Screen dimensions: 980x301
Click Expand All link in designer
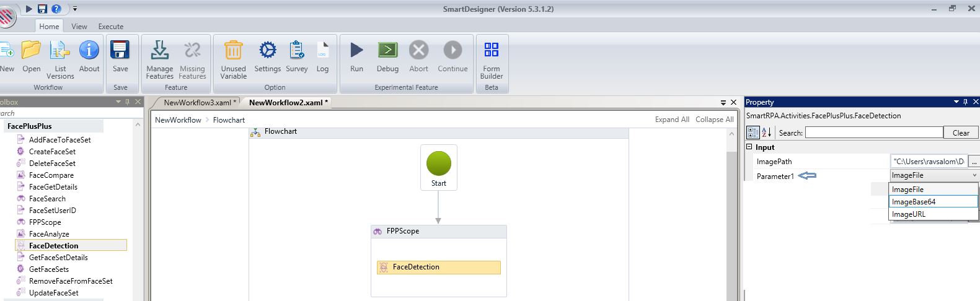pos(672,120)
